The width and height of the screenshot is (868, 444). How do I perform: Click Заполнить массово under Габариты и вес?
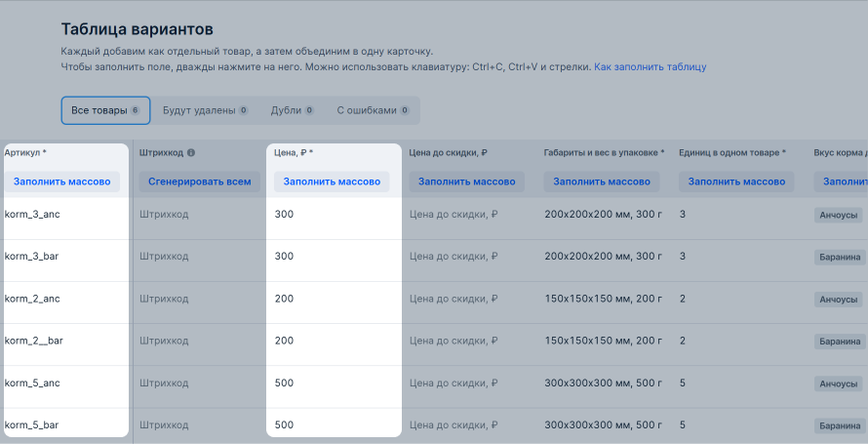coord(602,182)
